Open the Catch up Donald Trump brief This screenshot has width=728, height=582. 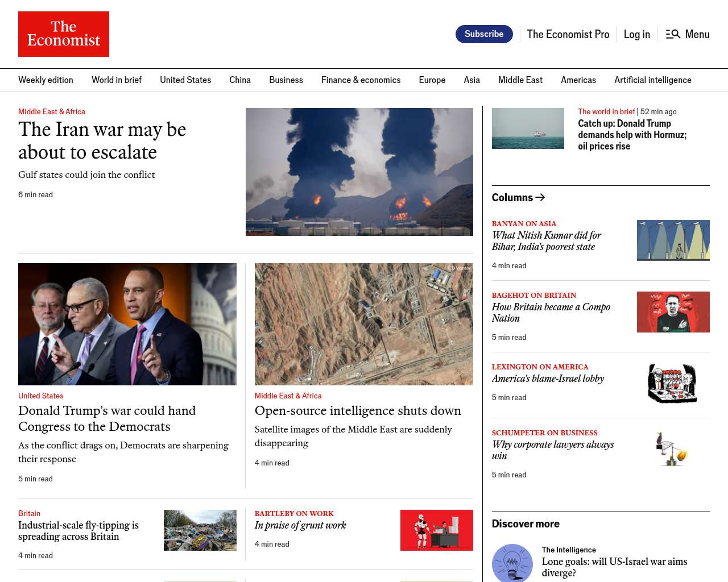[x=632, y=135]
